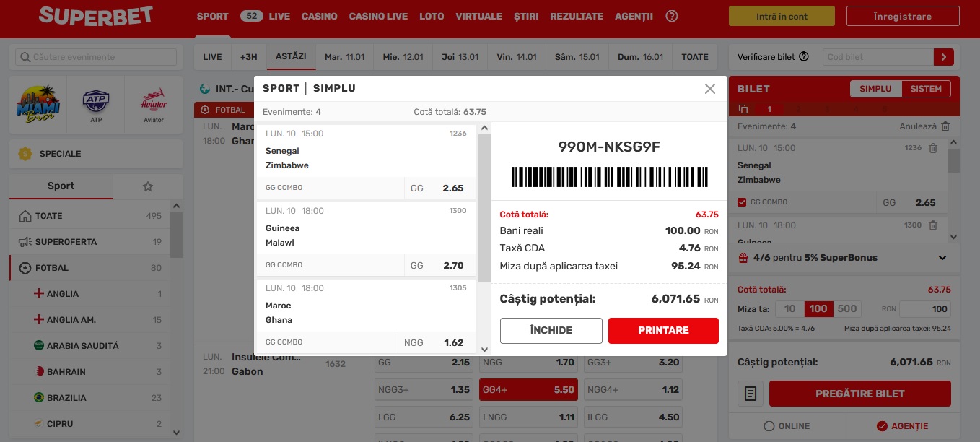
Task: Click the Brazil flag icon
Action: click(39, 398)
